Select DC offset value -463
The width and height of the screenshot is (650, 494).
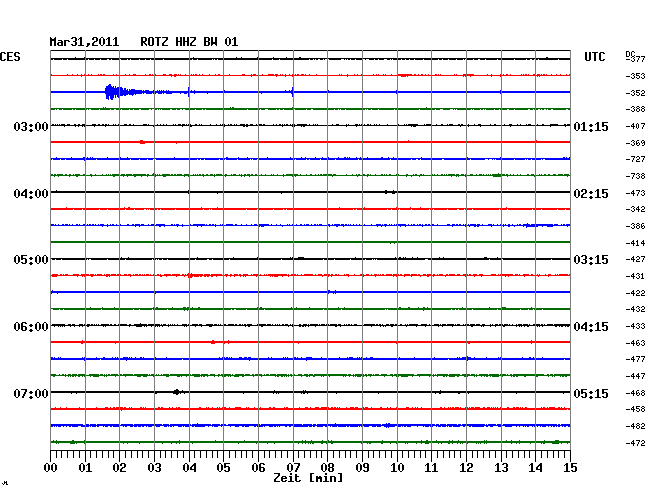click(636, 343)
